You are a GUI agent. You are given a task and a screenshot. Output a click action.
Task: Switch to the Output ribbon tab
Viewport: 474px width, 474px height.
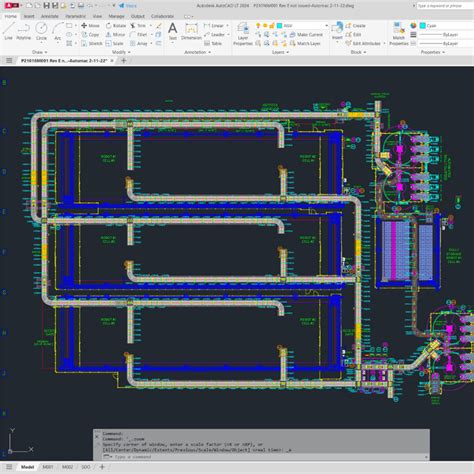(x=138, y=16)
